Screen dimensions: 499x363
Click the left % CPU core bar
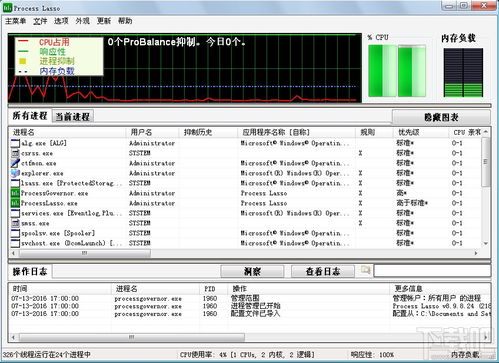point(382,71)
